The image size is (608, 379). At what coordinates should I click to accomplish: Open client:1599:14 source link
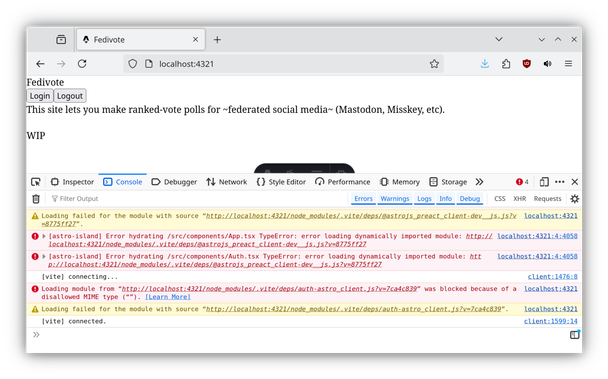pos(551,321)
